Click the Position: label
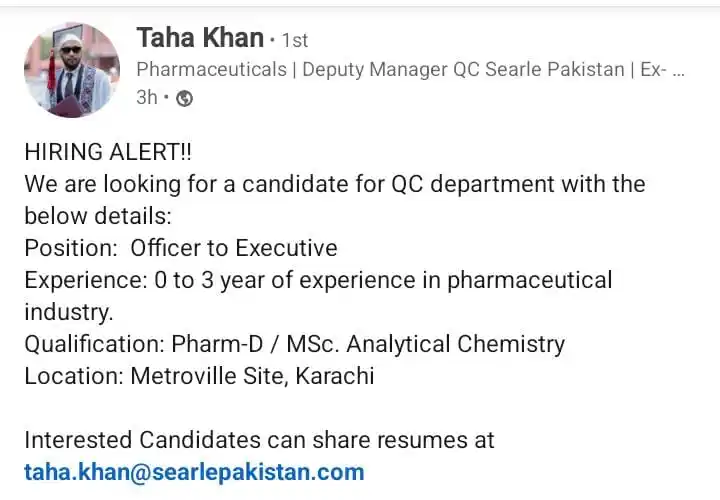Screen dimensions: 720x500 coord(71,248)
